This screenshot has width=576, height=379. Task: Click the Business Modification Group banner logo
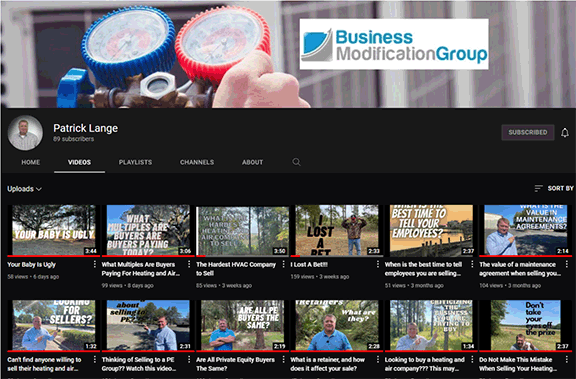pyautogui.click(x=394, y=44)
